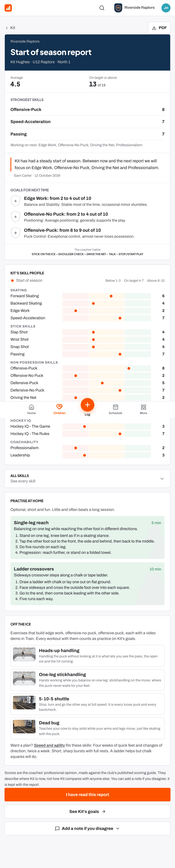Expand Add a note if you disagree
Image resolution: width=175 pixels, height=868 pixels.
click(87, 828)
